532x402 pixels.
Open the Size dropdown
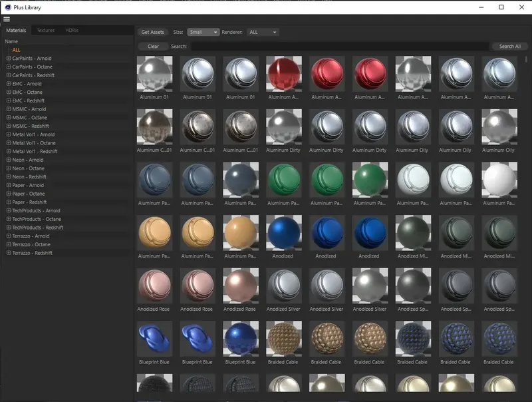tap(204, 31)
